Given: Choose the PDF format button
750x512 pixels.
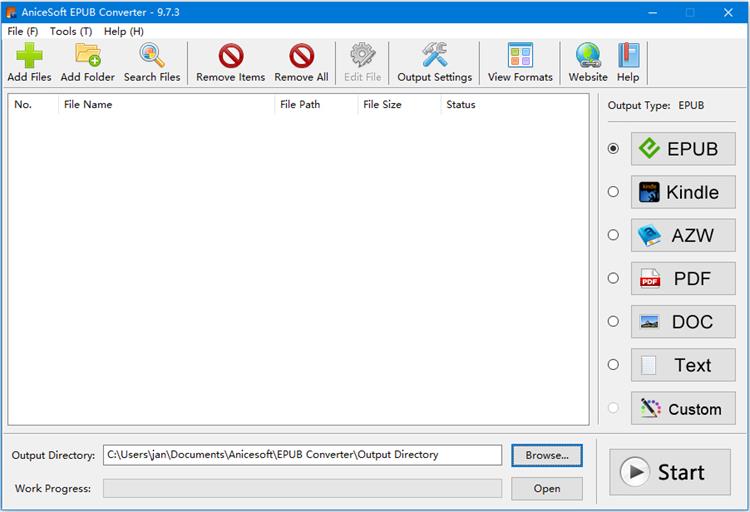Looking at the screenshot, I should point(683,278).
